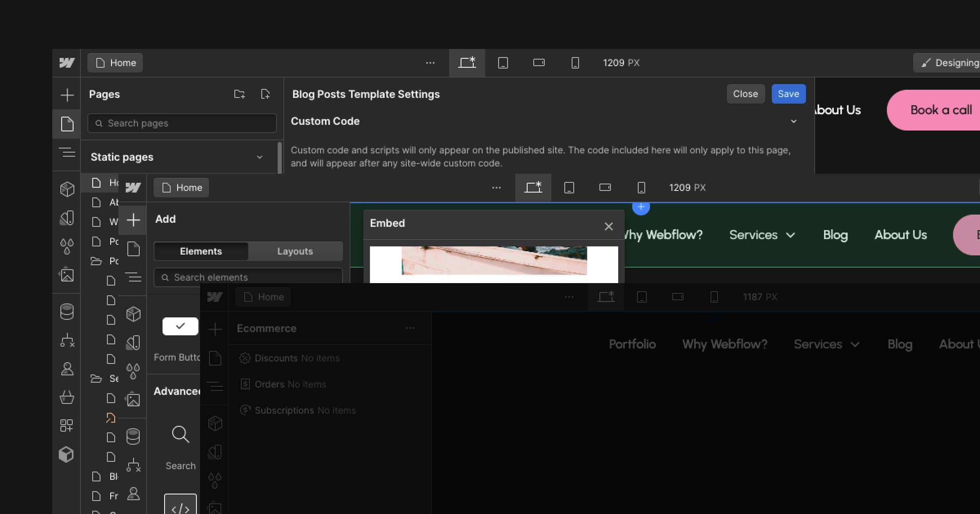Image resolution: width=980 pixels, height=514 pixels.
Task: Open the Users icon in the Pages window sidebar
Action: click(x=67, y=369)
